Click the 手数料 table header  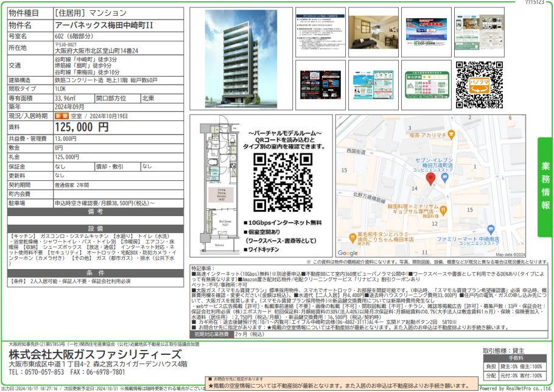tap(516, 358)
